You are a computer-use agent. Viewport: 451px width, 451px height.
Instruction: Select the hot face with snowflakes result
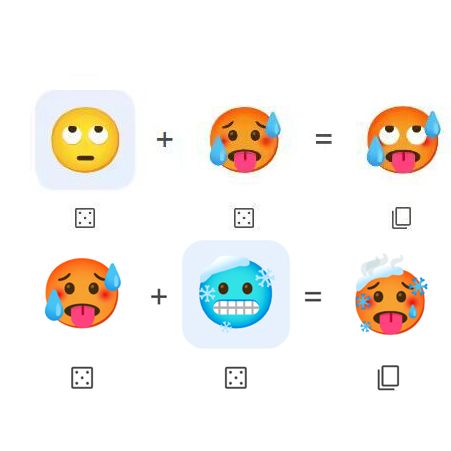point(391,295)
